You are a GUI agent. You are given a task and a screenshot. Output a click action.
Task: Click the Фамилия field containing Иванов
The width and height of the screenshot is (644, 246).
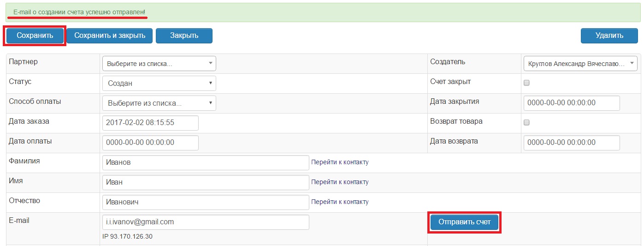(206, 162)
